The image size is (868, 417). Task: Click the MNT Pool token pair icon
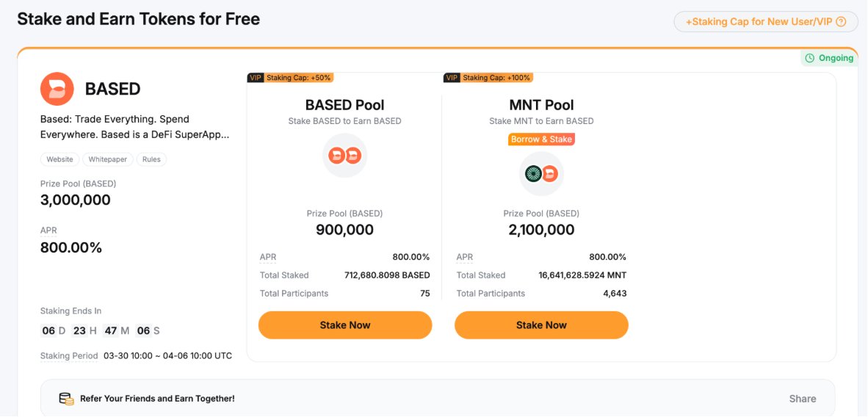(541, 173)
